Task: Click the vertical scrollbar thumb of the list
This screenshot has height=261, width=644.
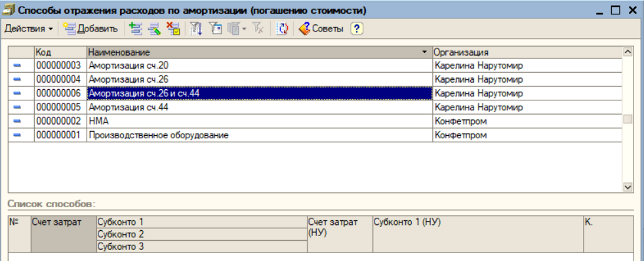Action: point(628,119)
